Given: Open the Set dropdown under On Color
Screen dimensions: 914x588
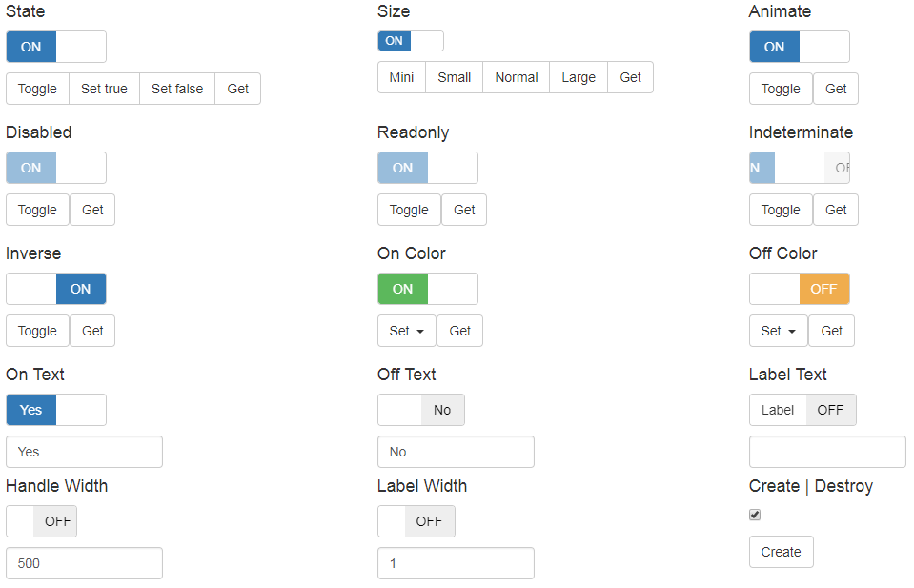Looking at the screenshot, I should point(406,330).
